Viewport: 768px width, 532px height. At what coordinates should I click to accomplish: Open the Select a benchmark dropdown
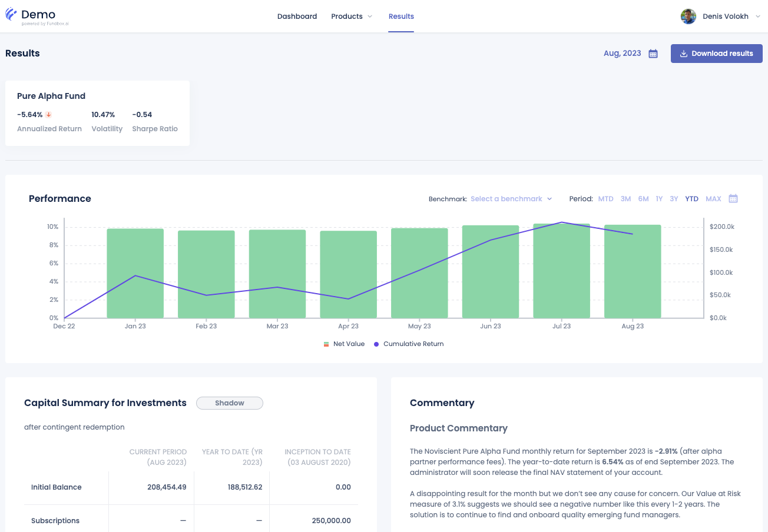tap(511, 199)
